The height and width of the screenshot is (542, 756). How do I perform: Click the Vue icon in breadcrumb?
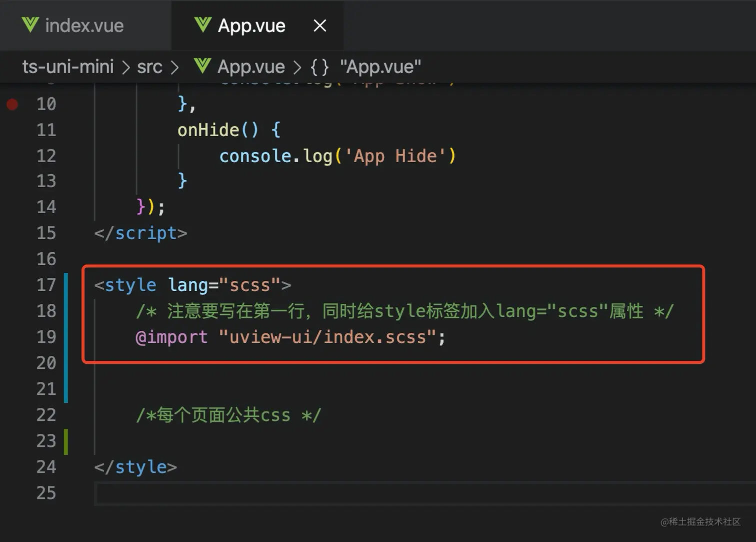tap(202, 66)
